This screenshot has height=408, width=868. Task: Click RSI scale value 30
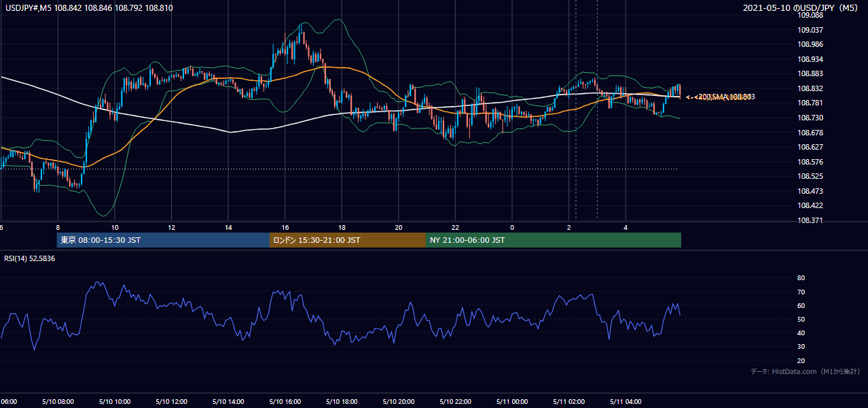(x=801, y=347)
